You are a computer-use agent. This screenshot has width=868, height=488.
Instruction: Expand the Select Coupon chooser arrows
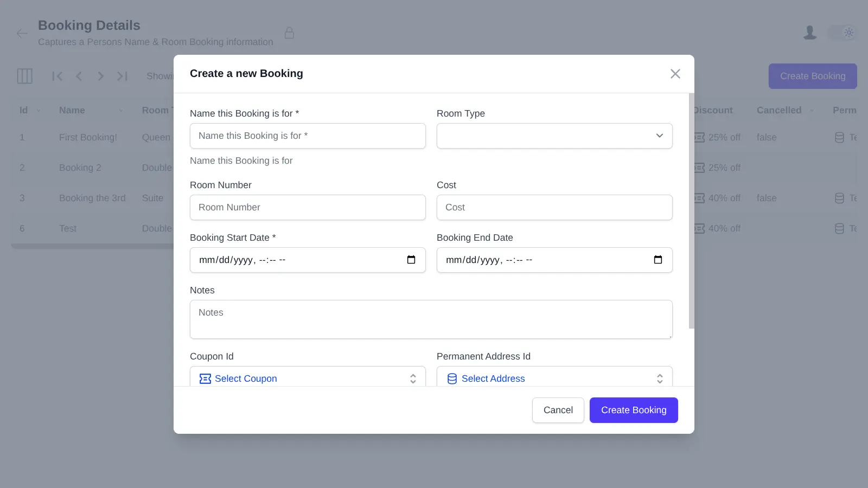(413, 378)
